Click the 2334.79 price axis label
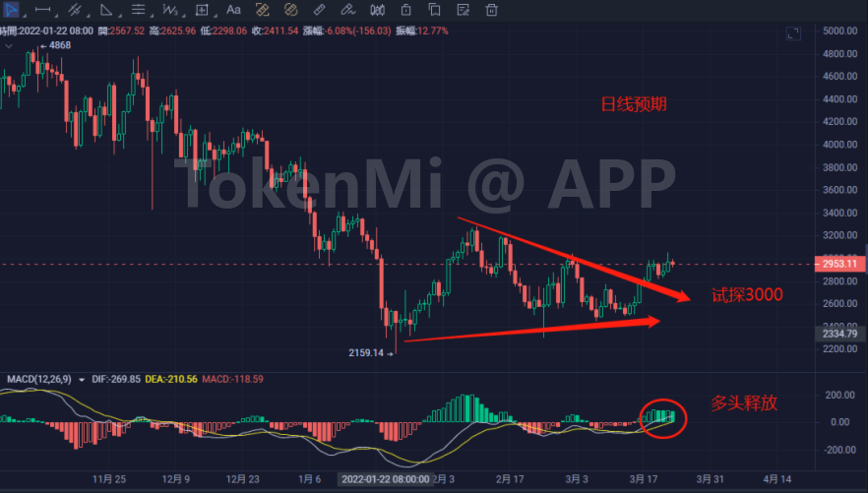The height and width of the screenshot is (493, 868). coord(839,336)
